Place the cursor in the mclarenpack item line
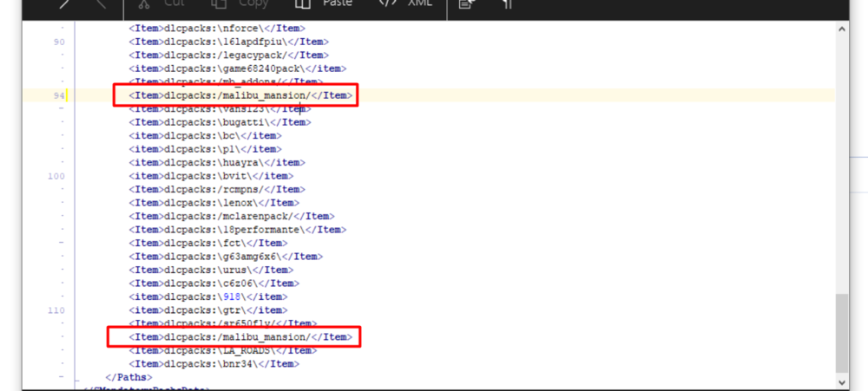 232,216
